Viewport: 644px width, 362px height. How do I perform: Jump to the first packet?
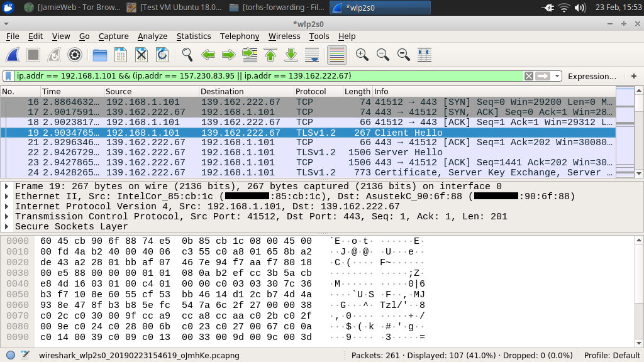tap(270, 55)
